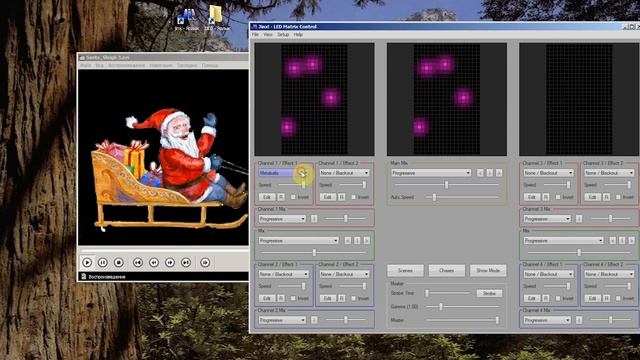Click Edit for Channel 2 Effect 2
The width and height of the screenshot is (640, 360).
point(327,298)
